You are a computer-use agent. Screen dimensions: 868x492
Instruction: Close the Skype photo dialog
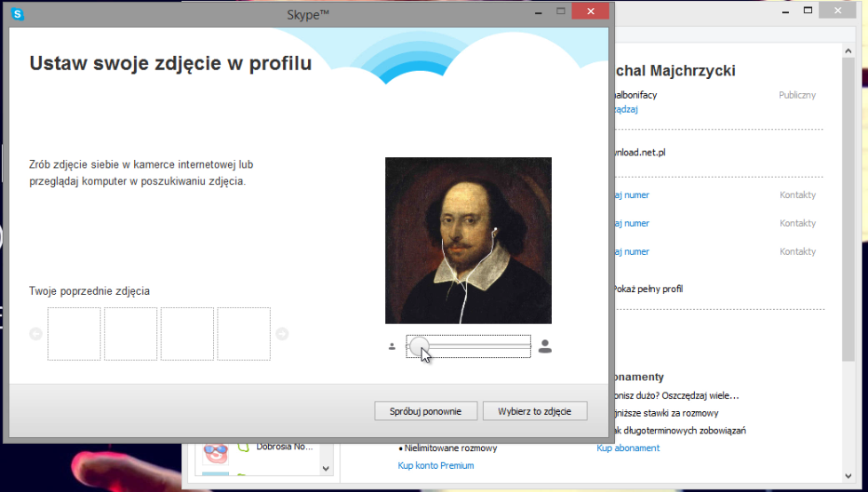coord(591,11)
